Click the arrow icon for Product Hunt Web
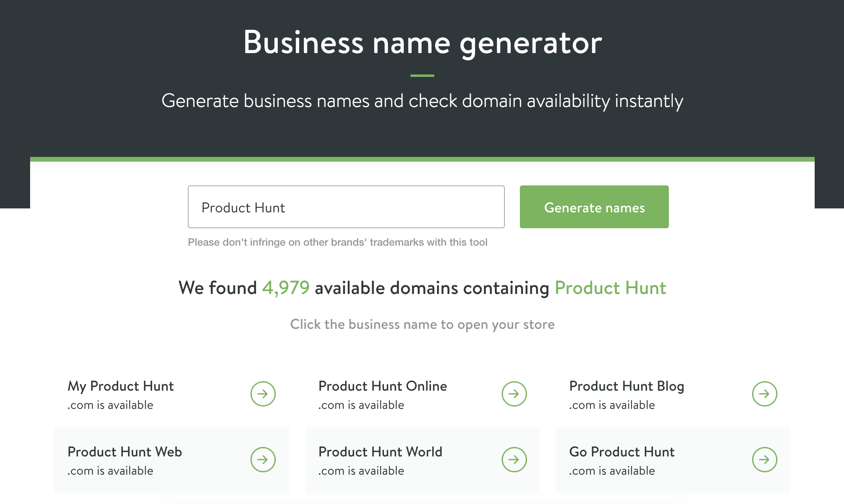The height and width of the screenshot is (504, 844). point(262,459)
